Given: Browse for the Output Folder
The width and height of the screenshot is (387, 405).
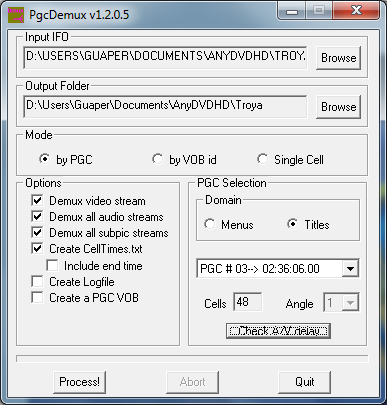Looking at the screenshot, I should tap(338, 107).
